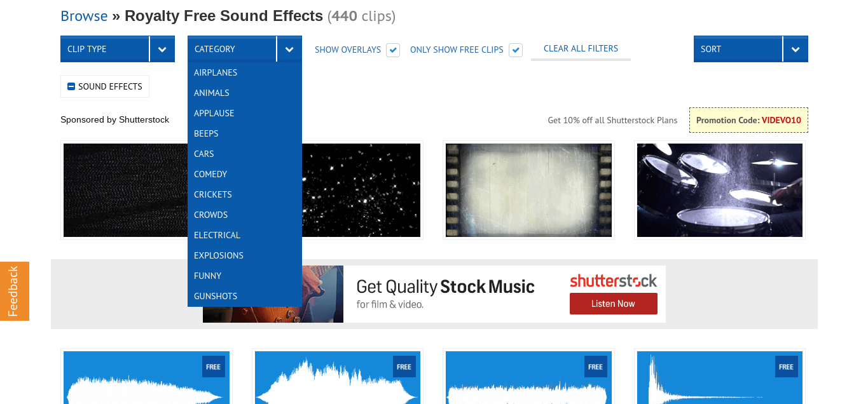
Task: Open the drum kit sponsored thumbnail
Action: (x=720, y=190)
